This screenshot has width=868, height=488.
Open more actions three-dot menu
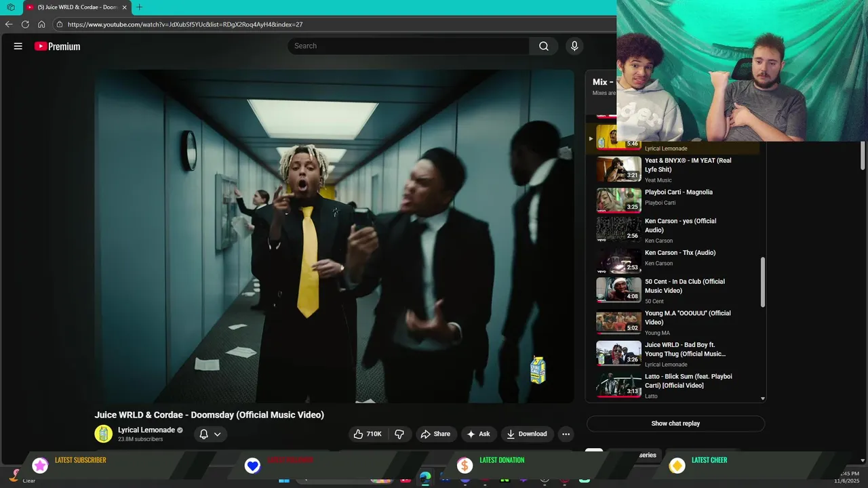566,434
